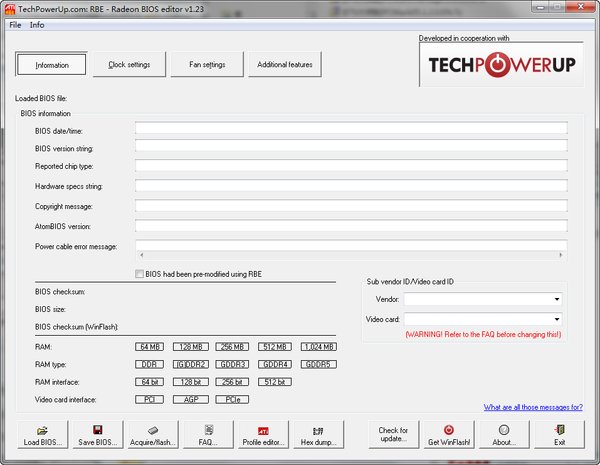Switch to Fan settings tab
The height and width of the screenshot is (465, 600).
pyautogui.click(x=207, y=64)
